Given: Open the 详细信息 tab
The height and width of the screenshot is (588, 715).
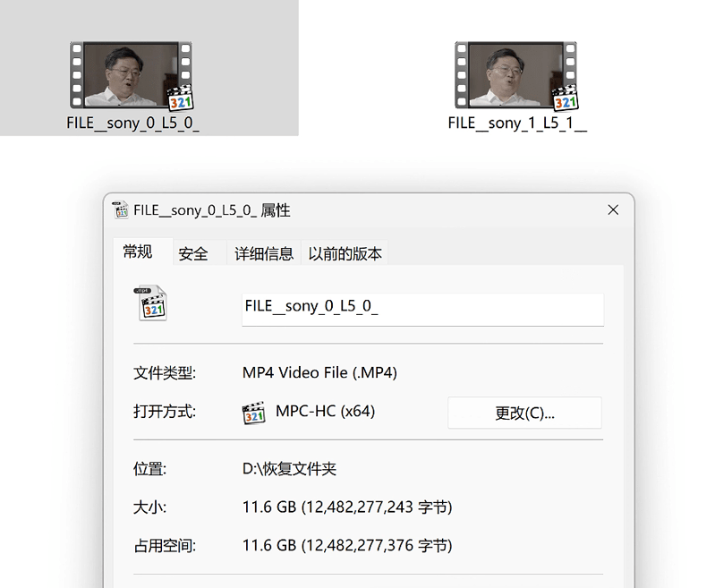Looking at the screenshot, I should pos(264,253).
